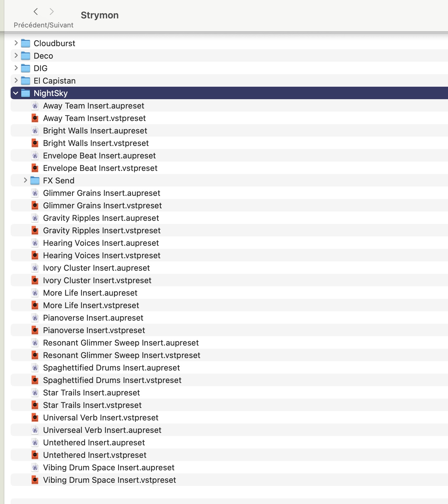Screen dimensions: 448x504
Task: Click the El Capistan folder icon
Action: tap(26, 80)
